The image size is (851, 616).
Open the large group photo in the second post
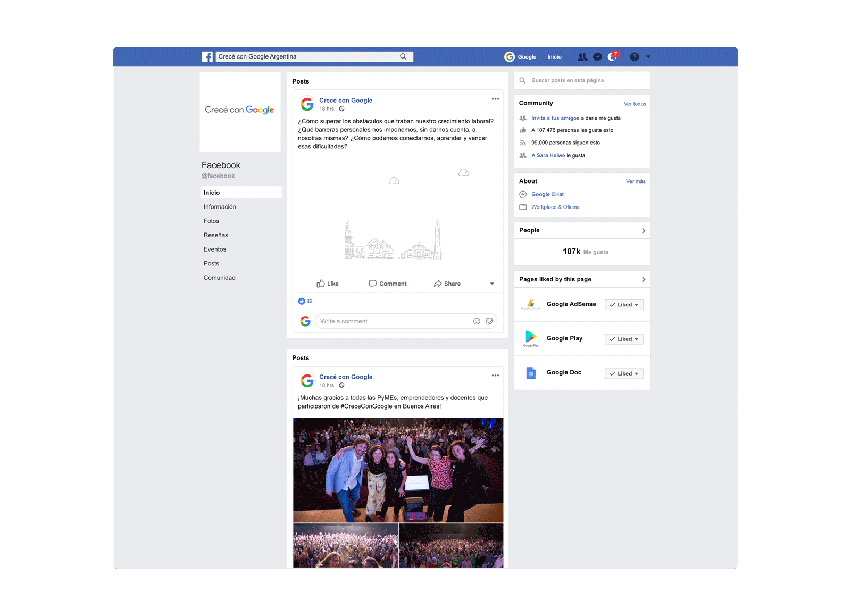pos(398,470)
